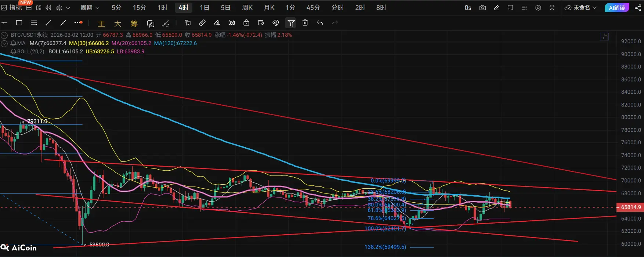This screenshot has height=257, width=644.
Task: Click the 大 indicator button
Action: pyautogui.click(x=117, y=23)
